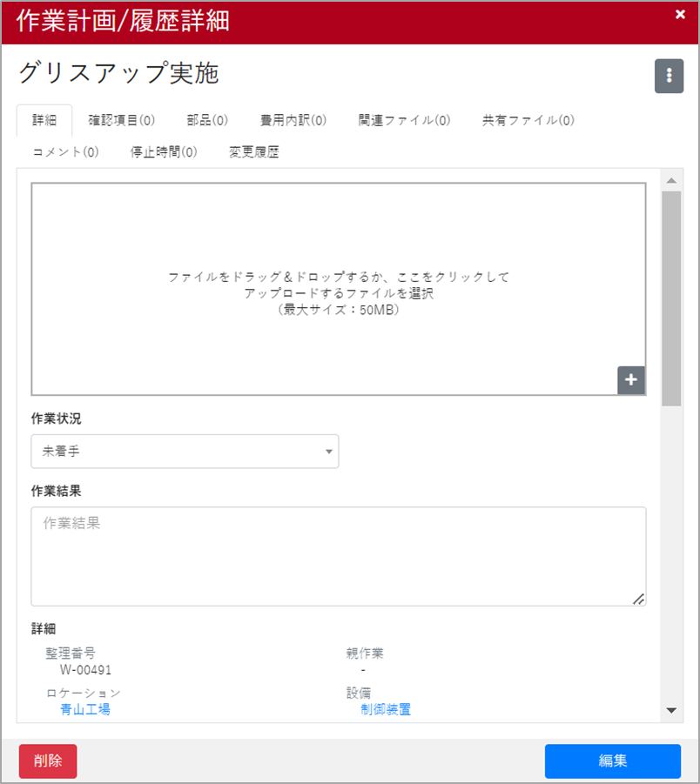Viewport: 700px width, 784px height.
Task: Switch to the 停止時間(0) tab
Action: [x=164, y=152]
